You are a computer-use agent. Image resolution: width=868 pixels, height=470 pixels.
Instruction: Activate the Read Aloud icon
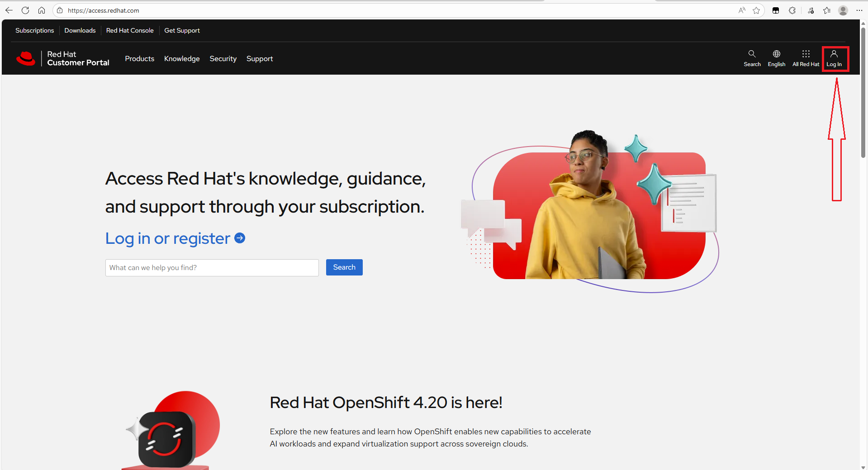click(741, 10)
